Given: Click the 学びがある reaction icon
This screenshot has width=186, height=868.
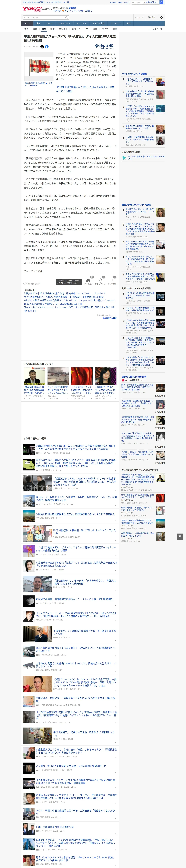Looking at the screenshot, I should (88, 281).
